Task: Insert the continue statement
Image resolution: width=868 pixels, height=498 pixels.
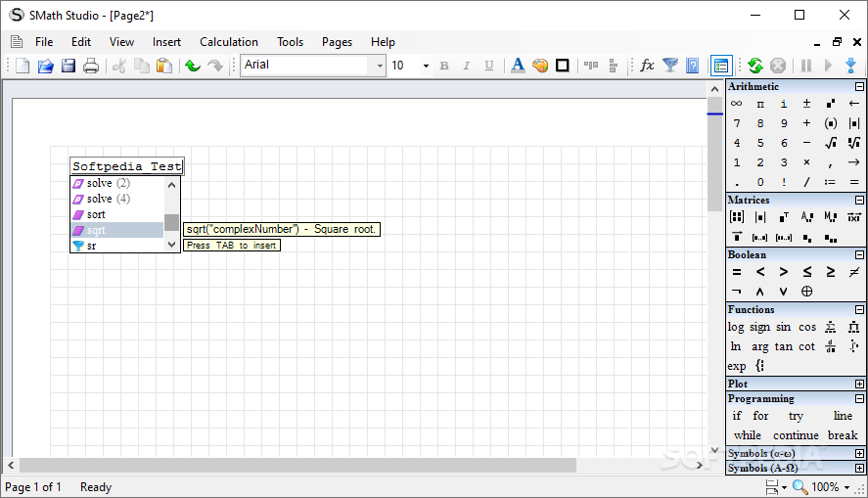Action: (x=796, y=435)
